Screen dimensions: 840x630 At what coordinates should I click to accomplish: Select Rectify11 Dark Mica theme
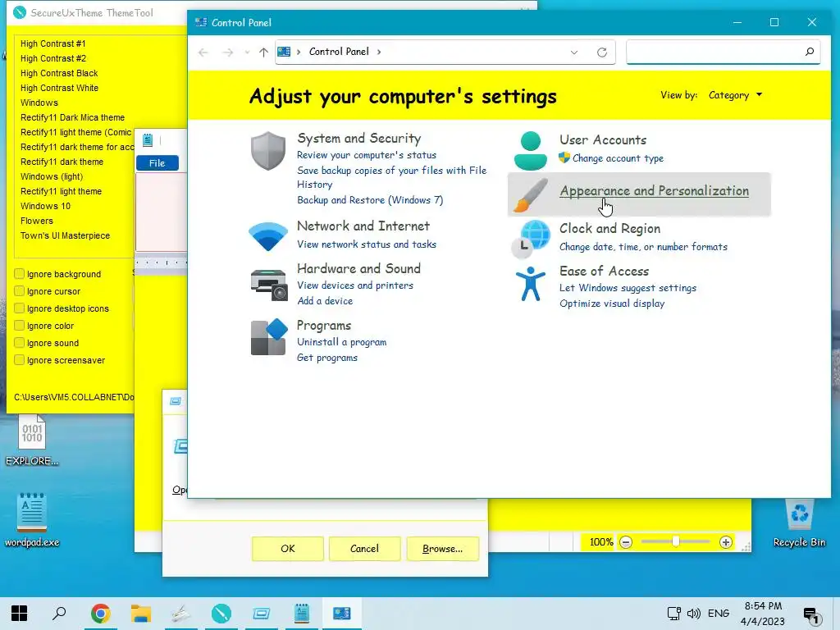[72, 117]
